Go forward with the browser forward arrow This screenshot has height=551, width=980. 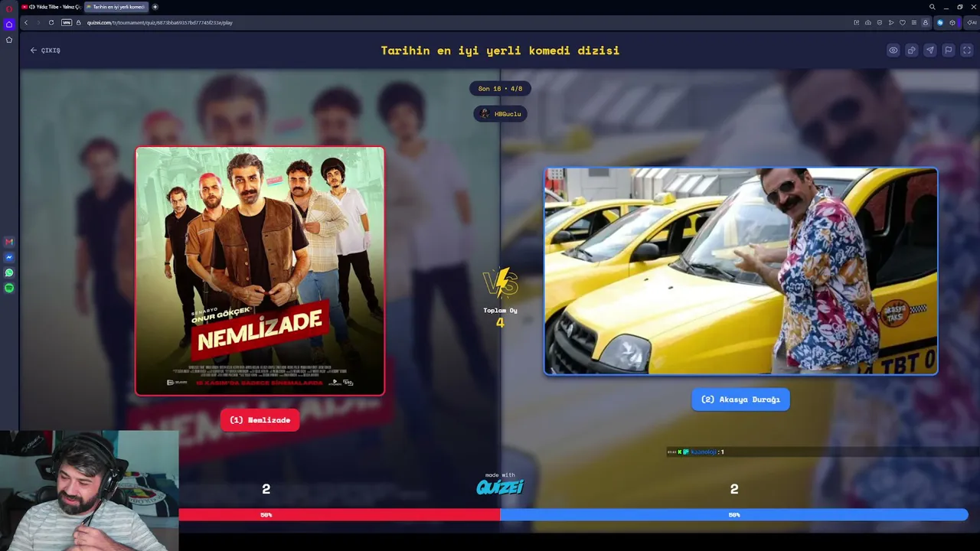coord(38,22)
